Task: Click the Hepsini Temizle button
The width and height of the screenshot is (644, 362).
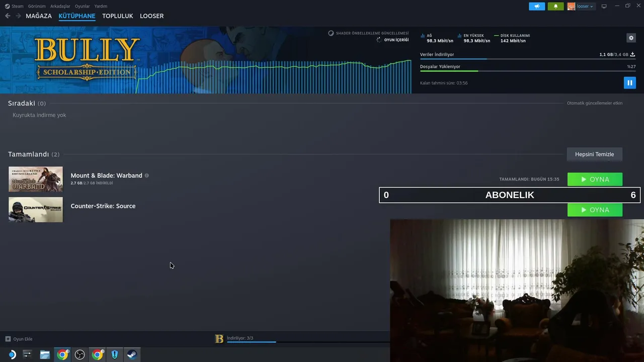Action: pos(595,154)
